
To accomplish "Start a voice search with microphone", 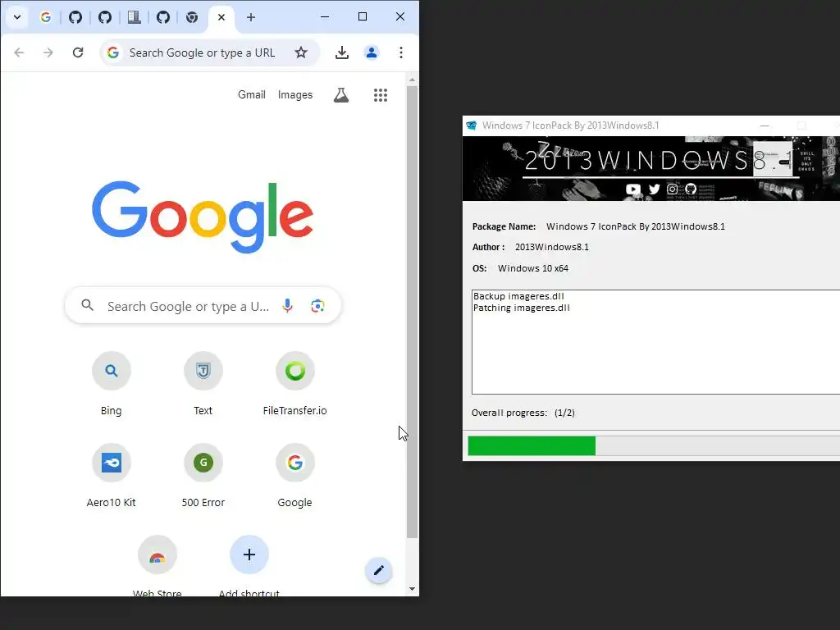I will pos(288,306).
